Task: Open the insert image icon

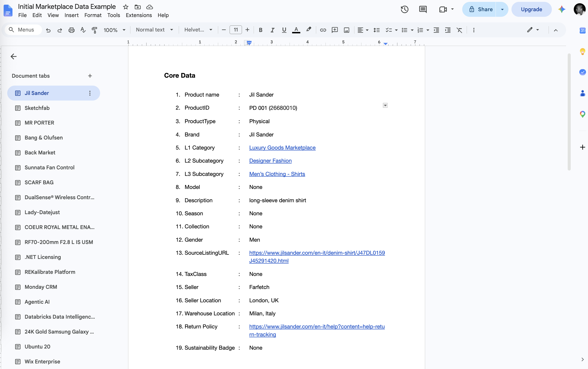Action: click(346, 30)
